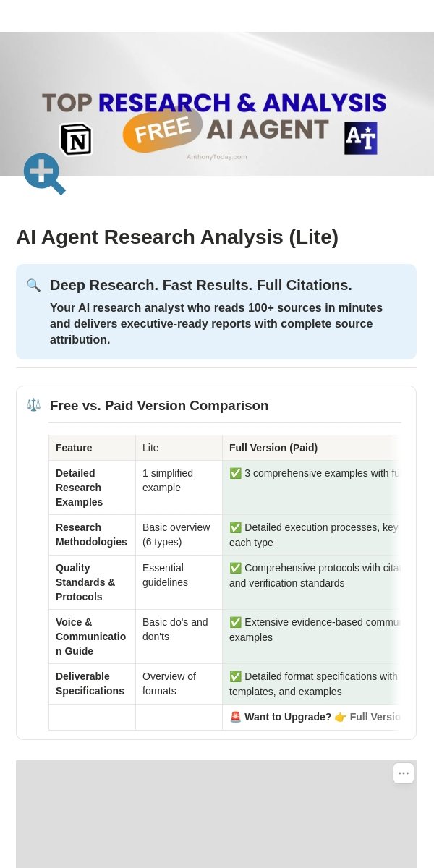Click the green checkmark in the Deliverable Specifications row
434x868 pixels.
point(236,676)
